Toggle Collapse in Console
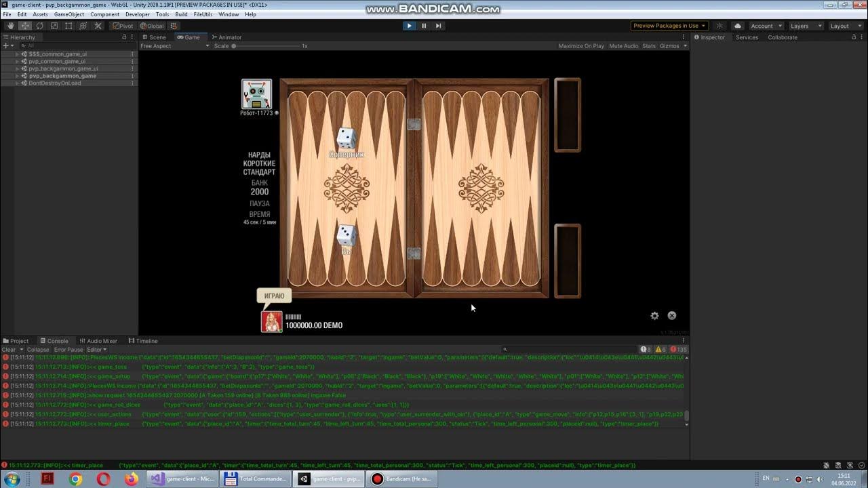The width and height of the screenshot is (868, 488). coord(38,350)
